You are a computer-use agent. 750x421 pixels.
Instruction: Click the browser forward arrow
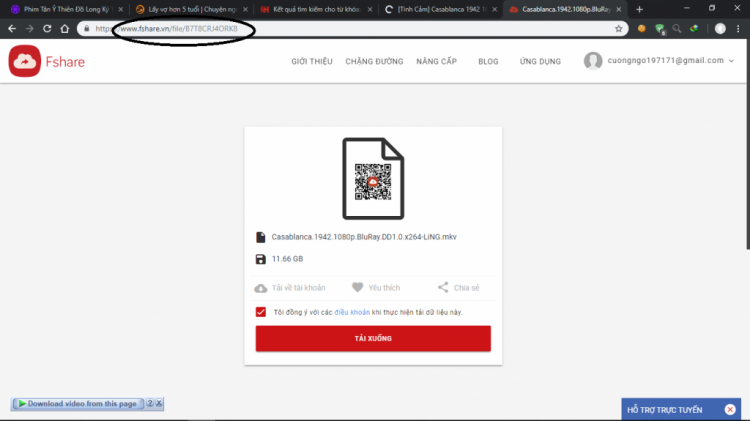point(30,29)
